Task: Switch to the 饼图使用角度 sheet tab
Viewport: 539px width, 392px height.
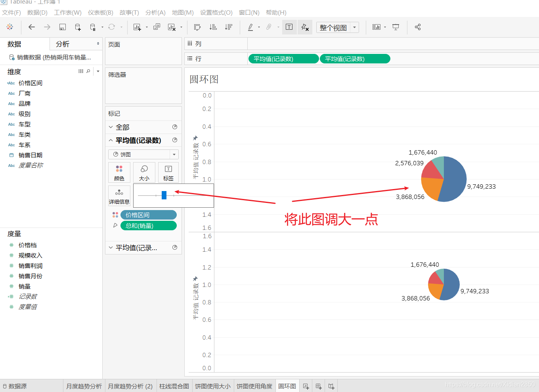Action: (254, 386)
